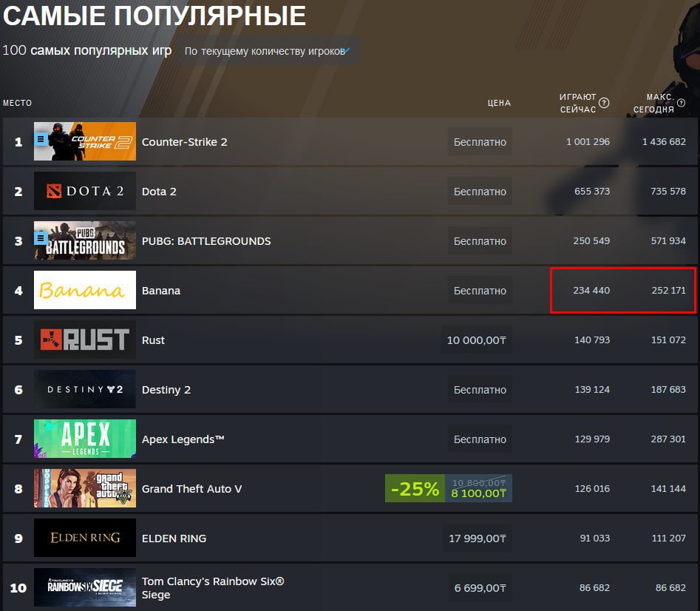The width and height of the screenshot is (700, 611).
Task: Click Grand Theft Auto V title
Action: tap(191, 489)
